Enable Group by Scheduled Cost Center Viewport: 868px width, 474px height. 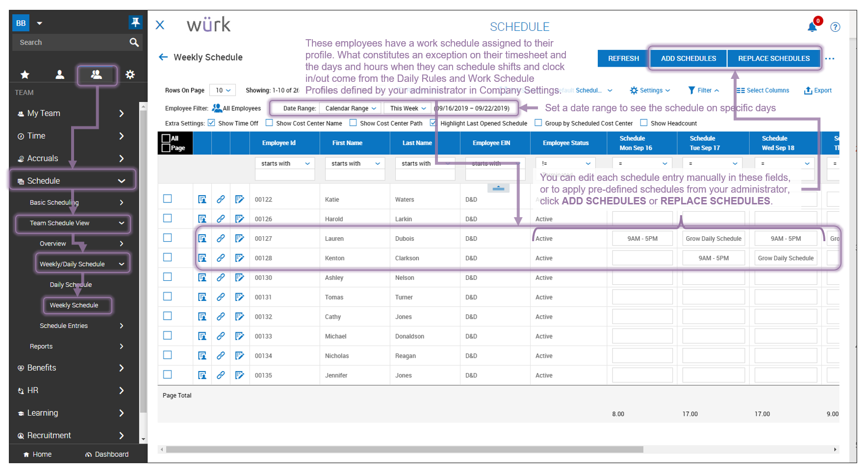click(538, 123)
